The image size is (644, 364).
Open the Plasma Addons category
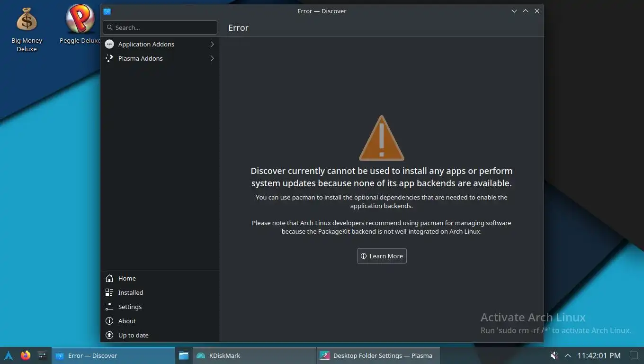pyautogui.click(x=160, y=58)
